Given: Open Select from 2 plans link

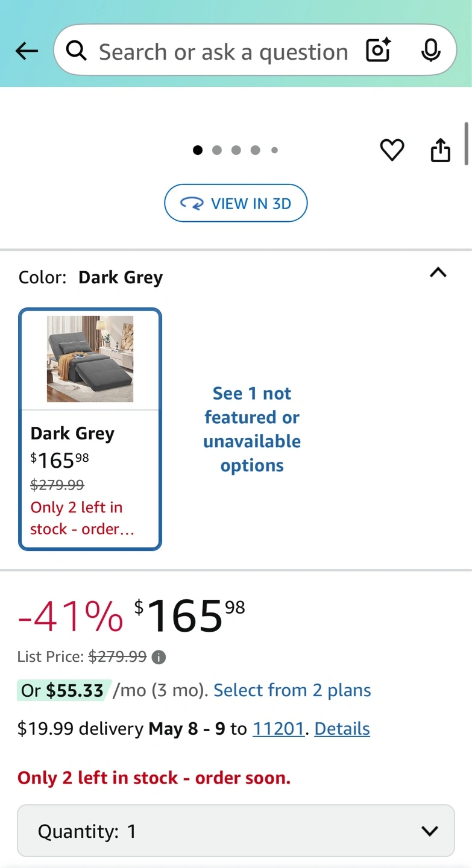Looking at the screenshot, I should coord(292,690).
